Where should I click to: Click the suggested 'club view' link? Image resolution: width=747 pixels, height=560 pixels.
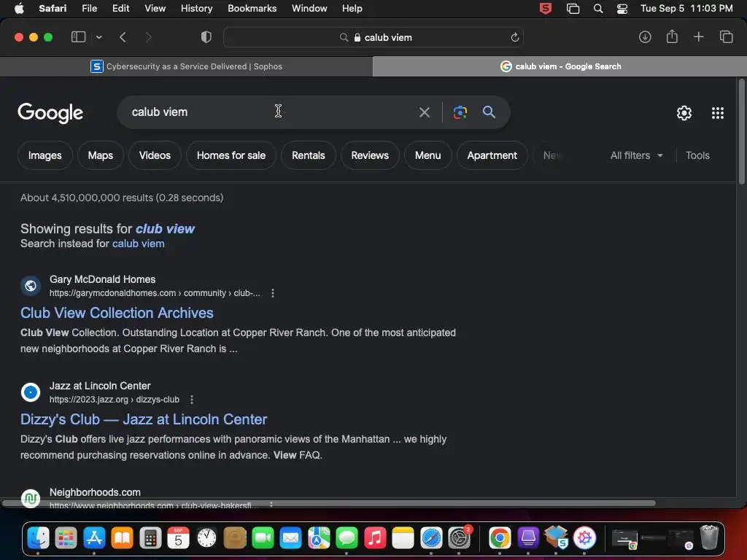pos(165,228)
